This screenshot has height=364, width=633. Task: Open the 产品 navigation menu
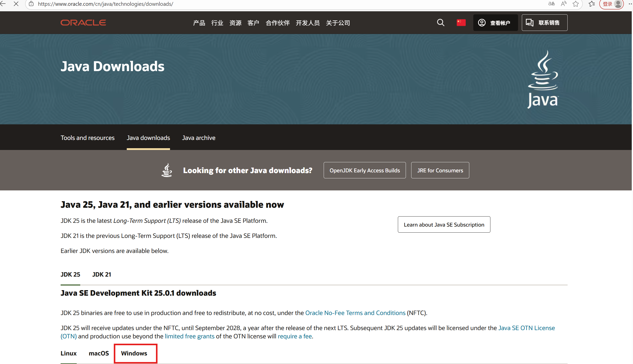click(x=199, y=23)
